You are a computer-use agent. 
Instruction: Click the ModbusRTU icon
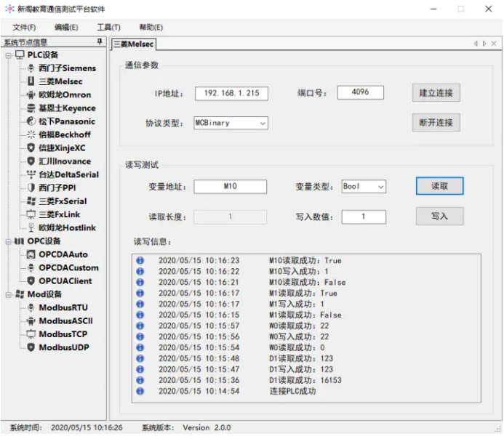[31, 307]
